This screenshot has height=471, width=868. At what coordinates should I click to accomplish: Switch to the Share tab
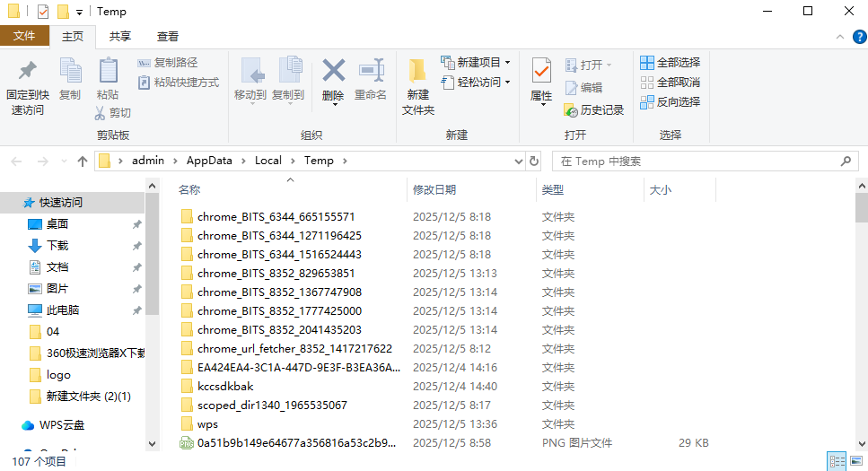(120, 36)
